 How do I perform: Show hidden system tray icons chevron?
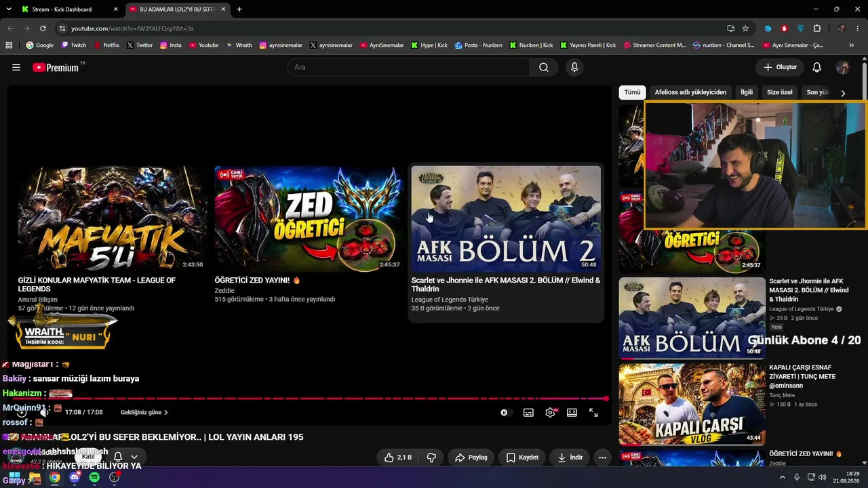tap(782, 477)
